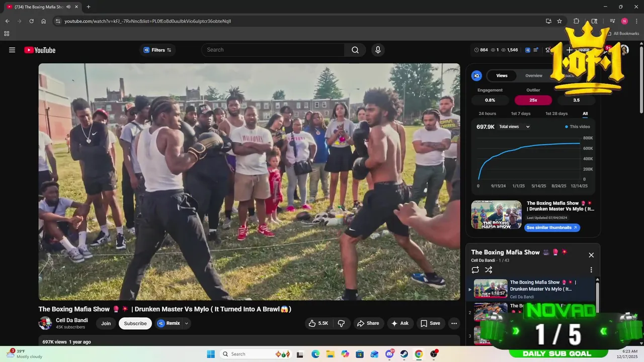Open the Total views dropdown
644x362 pixels.
coord(514,127)
